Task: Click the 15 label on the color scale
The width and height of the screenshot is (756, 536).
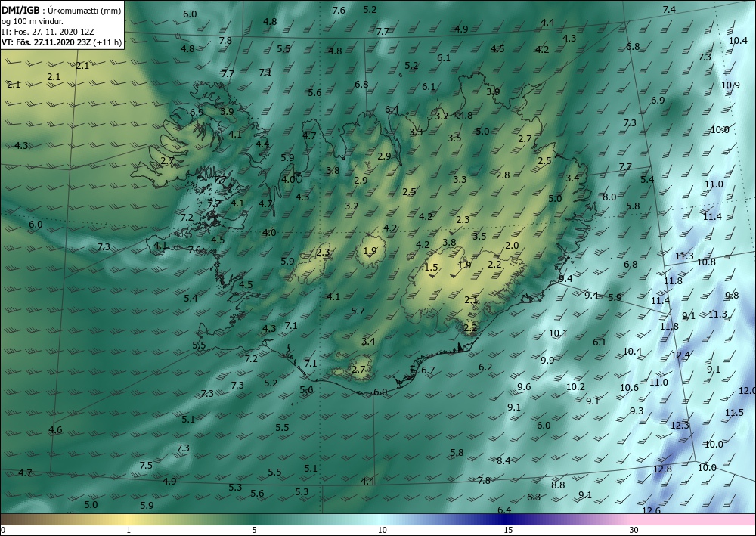Action: click(508, 530)
